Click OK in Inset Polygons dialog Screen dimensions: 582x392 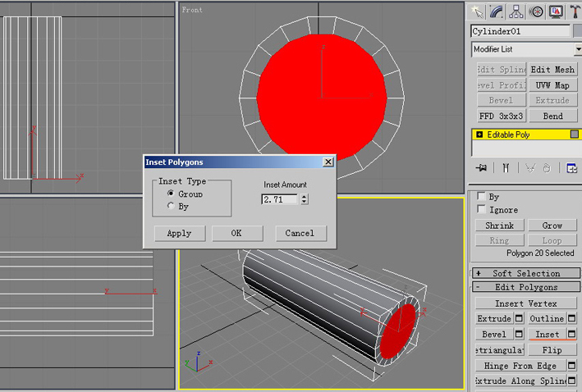pos(236,233)
